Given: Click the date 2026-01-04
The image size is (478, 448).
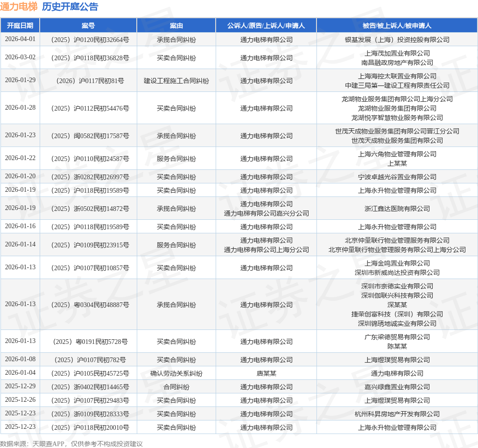Looking at the screenshot, I should tap(20, 373).
